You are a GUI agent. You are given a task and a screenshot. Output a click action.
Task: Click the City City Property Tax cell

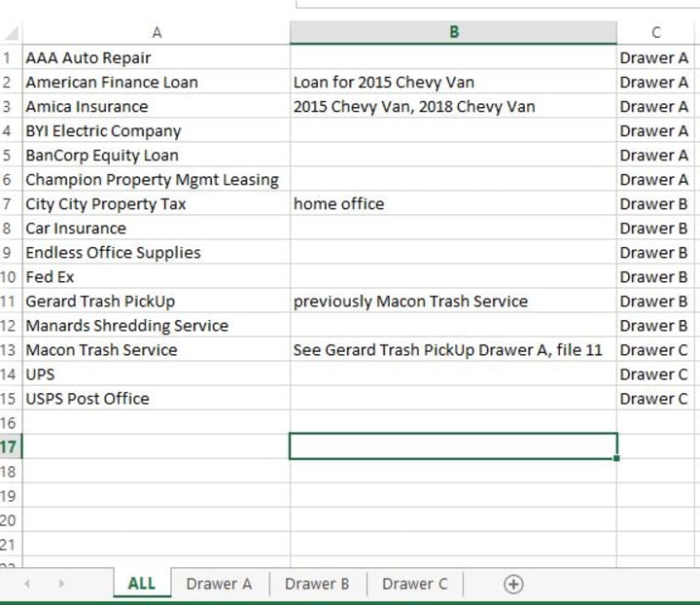157,203
